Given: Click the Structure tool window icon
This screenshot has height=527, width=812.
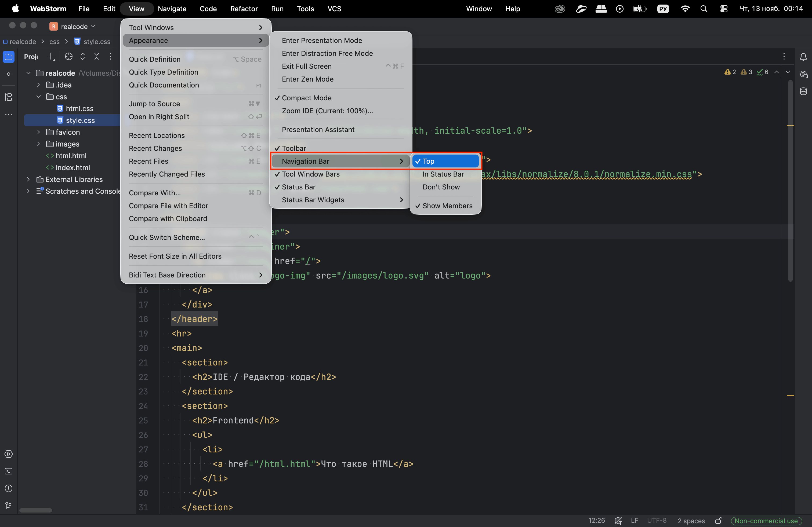Looking at the screenshot, I should [x=9, y=97].
